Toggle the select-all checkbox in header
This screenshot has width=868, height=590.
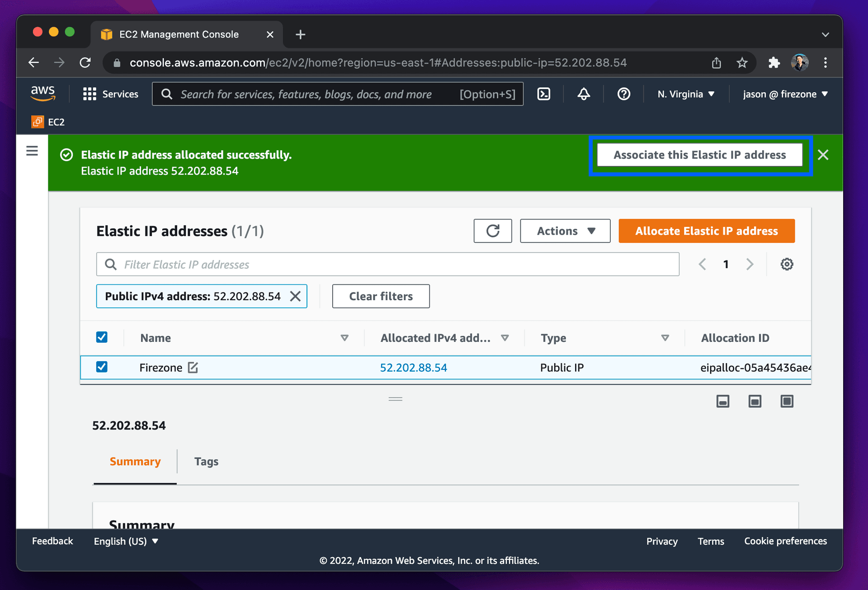(102, 337)
